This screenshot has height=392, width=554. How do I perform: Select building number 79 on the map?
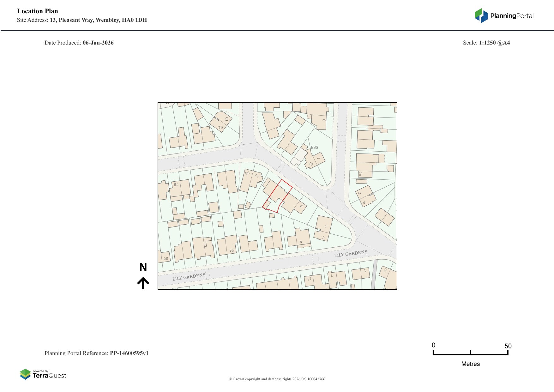pyautogui.click(x=220, y=128)
